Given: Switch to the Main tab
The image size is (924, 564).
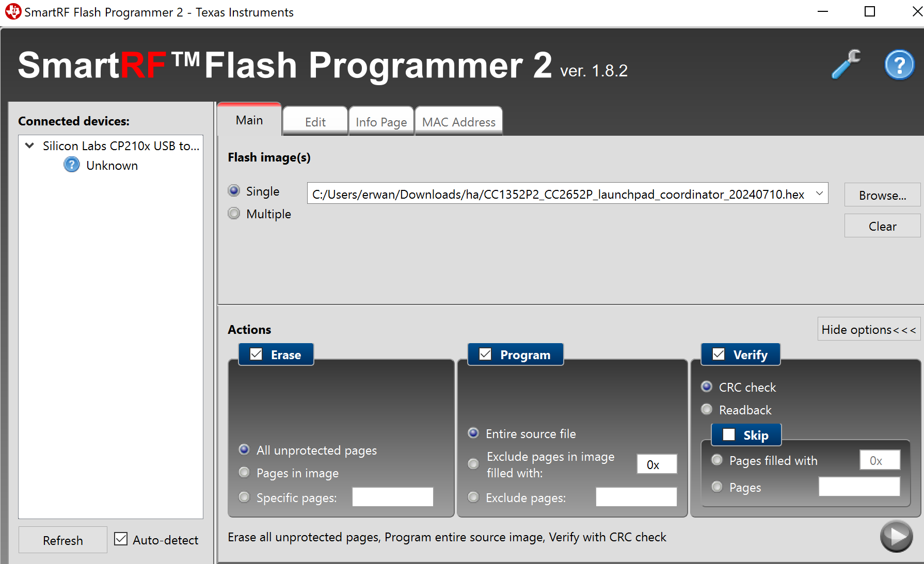Looking at the screenshot, I should pos(249,120).
